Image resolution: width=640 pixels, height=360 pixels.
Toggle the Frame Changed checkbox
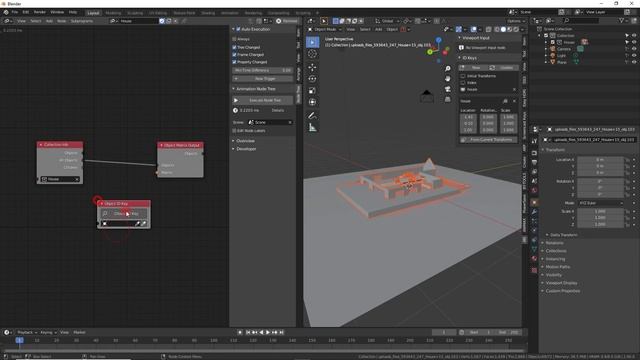pyautogui.click(x=235, y=55)
